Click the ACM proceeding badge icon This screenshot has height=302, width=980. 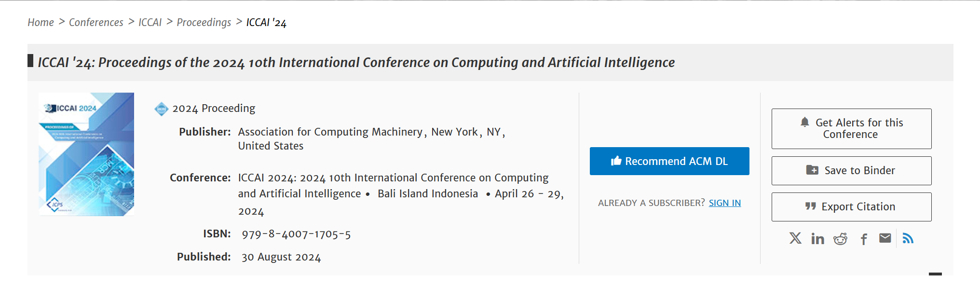tap(161, 109)
